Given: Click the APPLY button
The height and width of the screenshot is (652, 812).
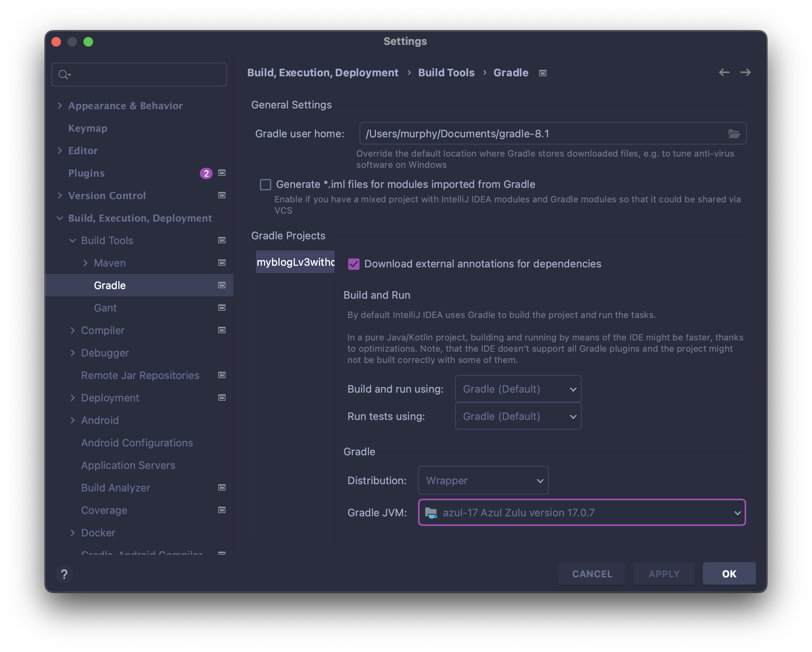Looking at the screenshot, I should point(664,574).
